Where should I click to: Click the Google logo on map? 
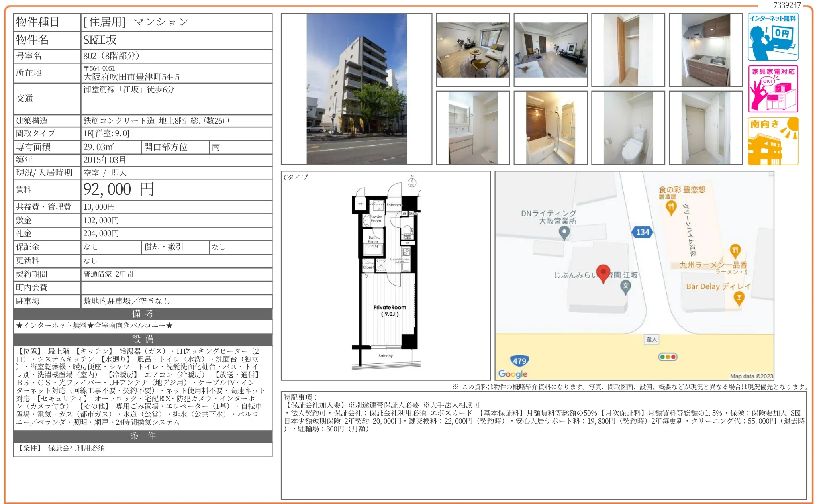[x=513, y=374]
